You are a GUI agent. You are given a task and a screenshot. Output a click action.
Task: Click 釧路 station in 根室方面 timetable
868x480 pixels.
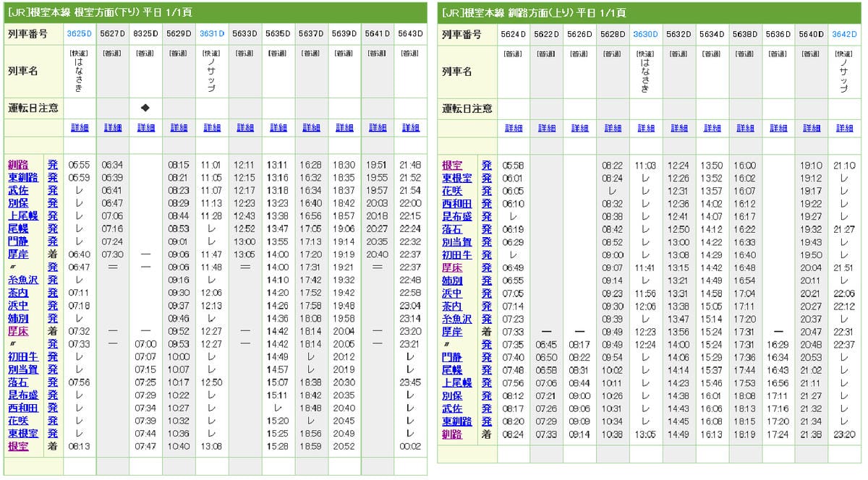pyautogui.click(x=18, y=165)
